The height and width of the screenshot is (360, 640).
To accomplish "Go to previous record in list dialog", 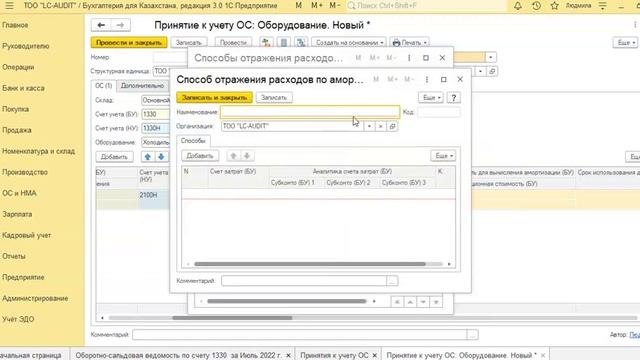I will point(410,302).
